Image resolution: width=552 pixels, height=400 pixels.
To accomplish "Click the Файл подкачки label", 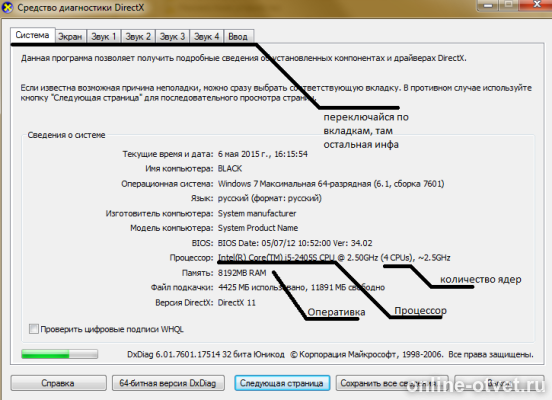I will (182, 287).
